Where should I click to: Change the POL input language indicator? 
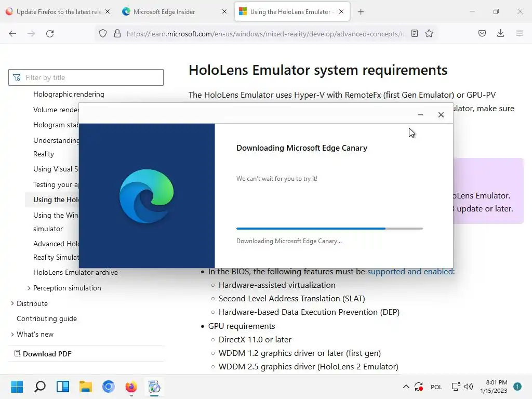tap(436, 387)
